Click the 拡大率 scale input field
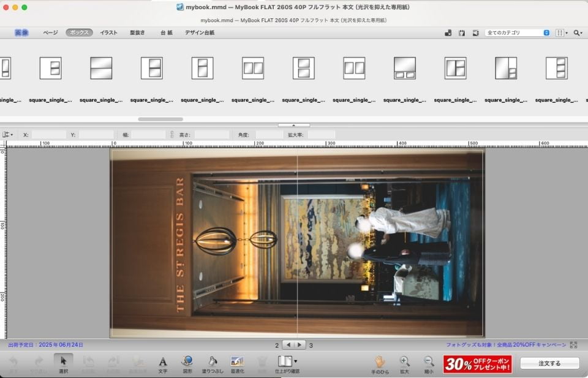This screenshot has height=378, width=588. [322, 135]
